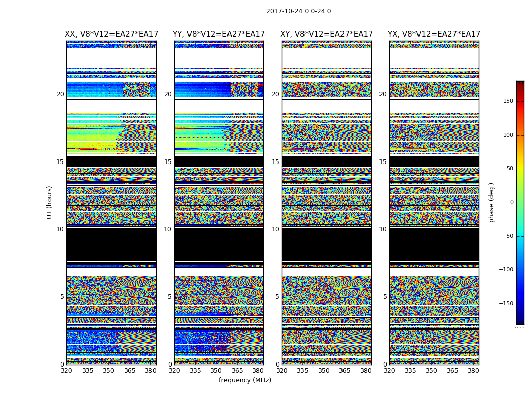Click the 'UT (hours)' y-axis label
532x405 pixels.
49,202
